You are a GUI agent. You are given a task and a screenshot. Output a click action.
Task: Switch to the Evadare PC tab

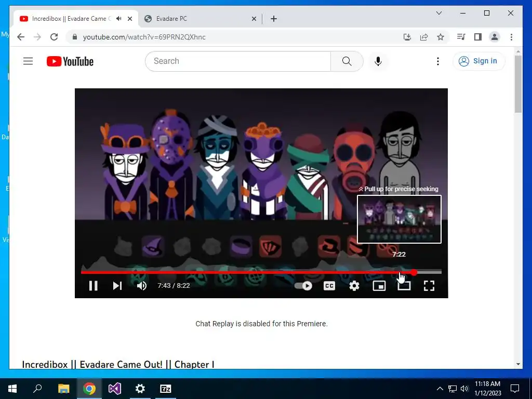200,19
